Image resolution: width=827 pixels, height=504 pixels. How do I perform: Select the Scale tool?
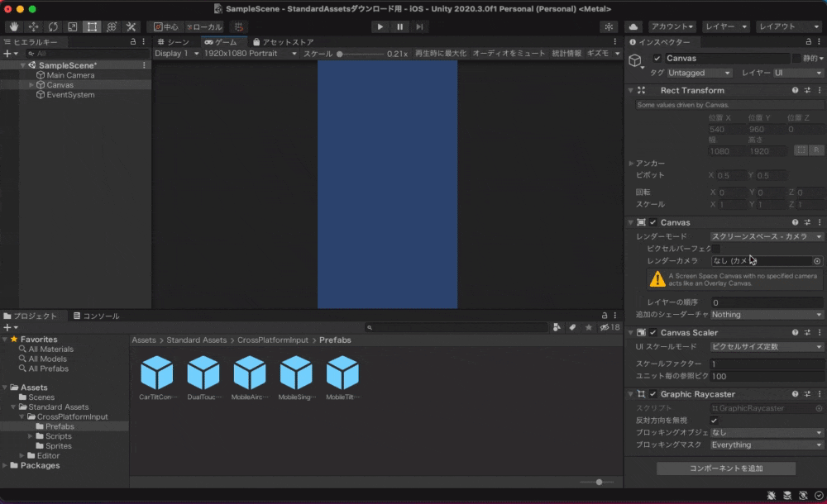point(72,26)
